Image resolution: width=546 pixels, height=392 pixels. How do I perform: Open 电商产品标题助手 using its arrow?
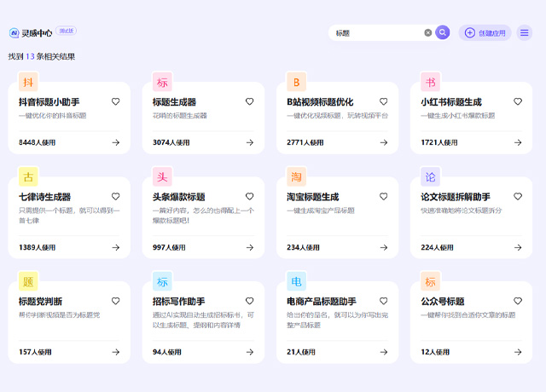click(384, 352)
